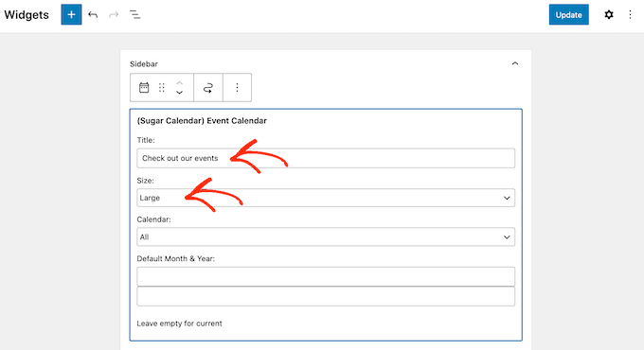Undo the last change

tap(93, 15)
